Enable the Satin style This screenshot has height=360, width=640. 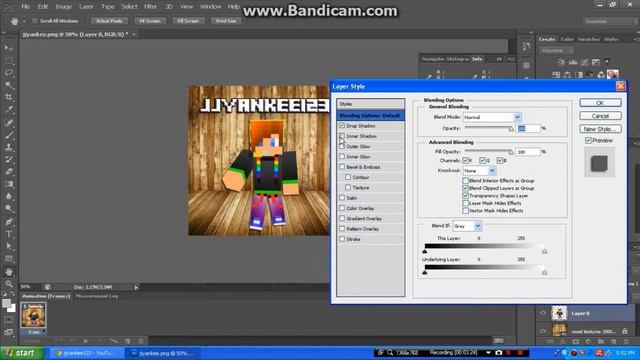point(342,198)
